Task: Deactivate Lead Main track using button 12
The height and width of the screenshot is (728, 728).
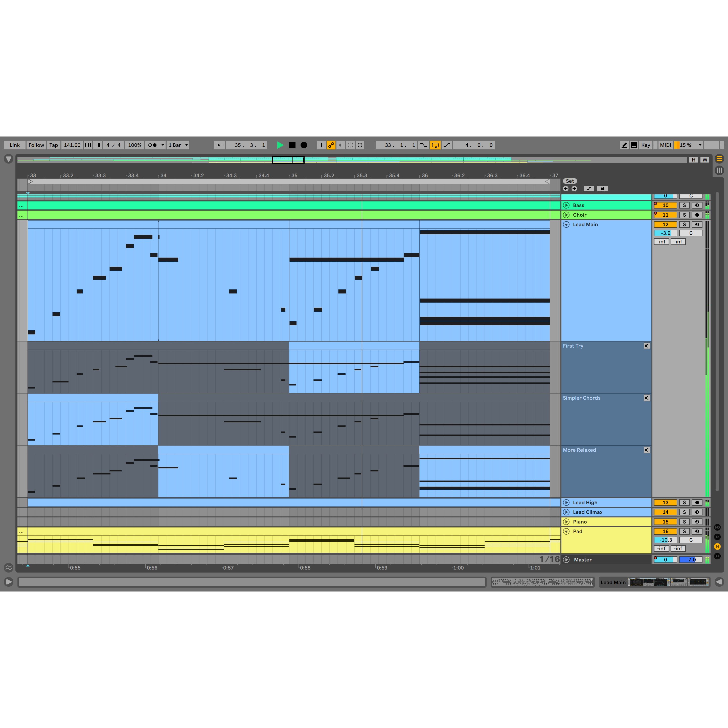Action: click(x=665, y=224)
